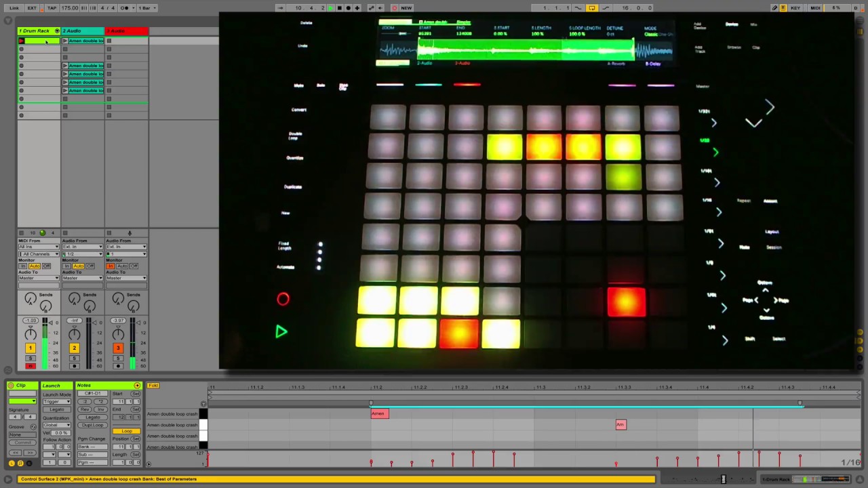This screenshot has width=868, height=488.
Task: Select the 2 Audio track header
Action: [x=83, y=31]
